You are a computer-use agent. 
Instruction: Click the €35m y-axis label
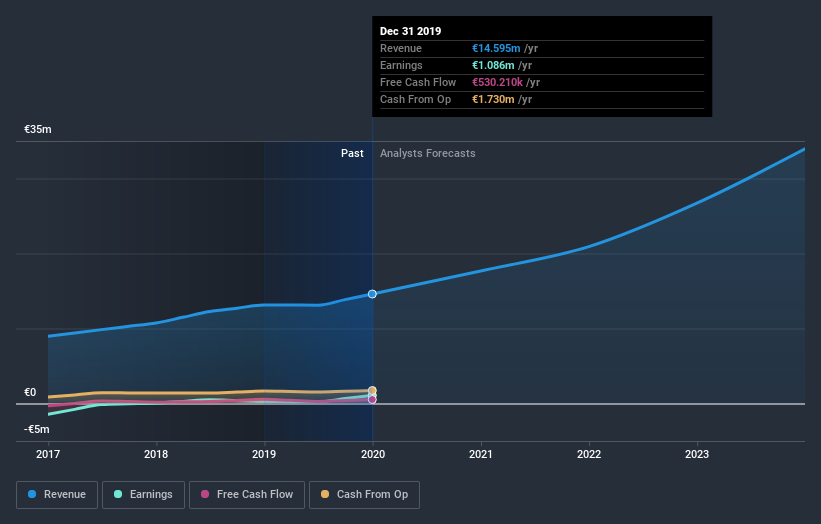click(x=38, y=129)
